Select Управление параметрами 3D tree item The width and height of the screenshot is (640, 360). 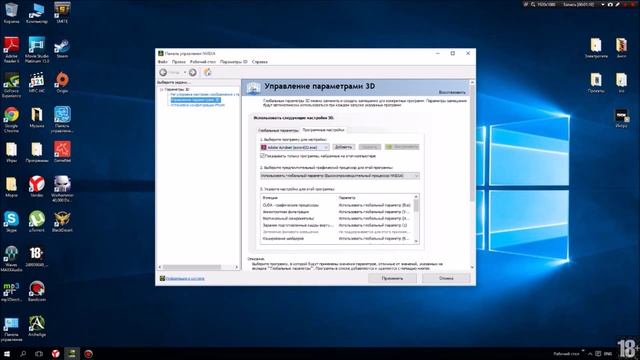point(196,100)
